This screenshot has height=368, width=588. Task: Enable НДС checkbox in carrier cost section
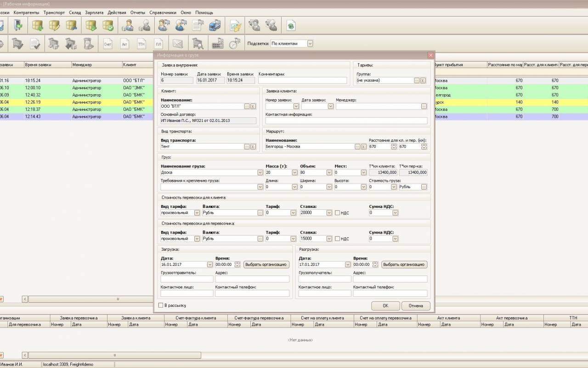(337, 239)
